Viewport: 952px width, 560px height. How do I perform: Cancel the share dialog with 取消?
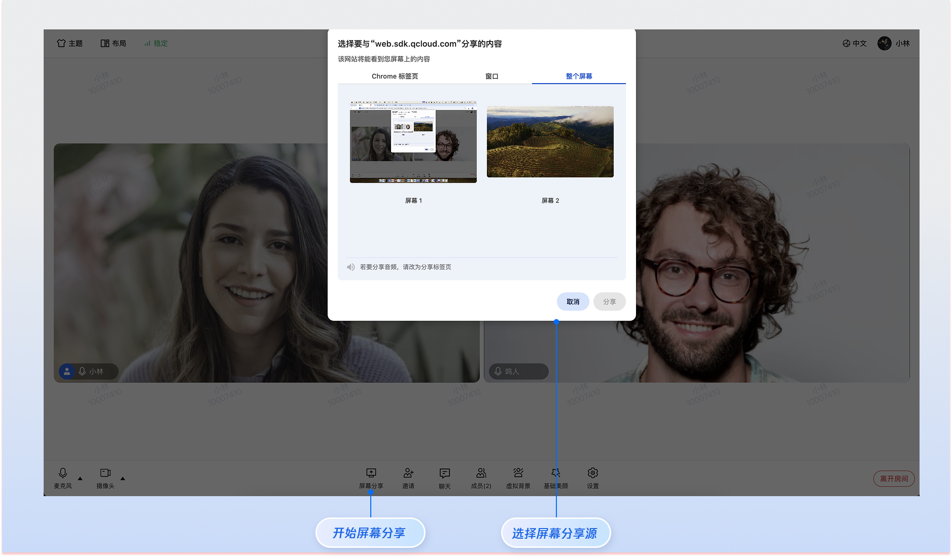(x=573, y=302)
